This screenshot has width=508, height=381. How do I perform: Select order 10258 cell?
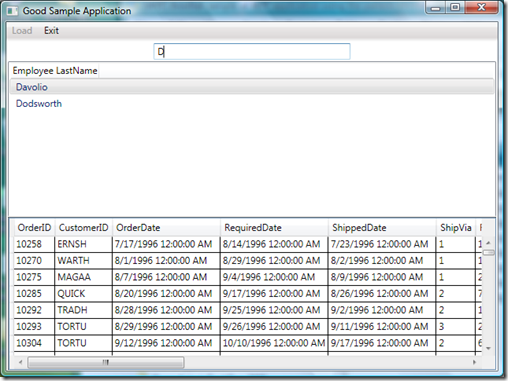[x=34, y=244]
